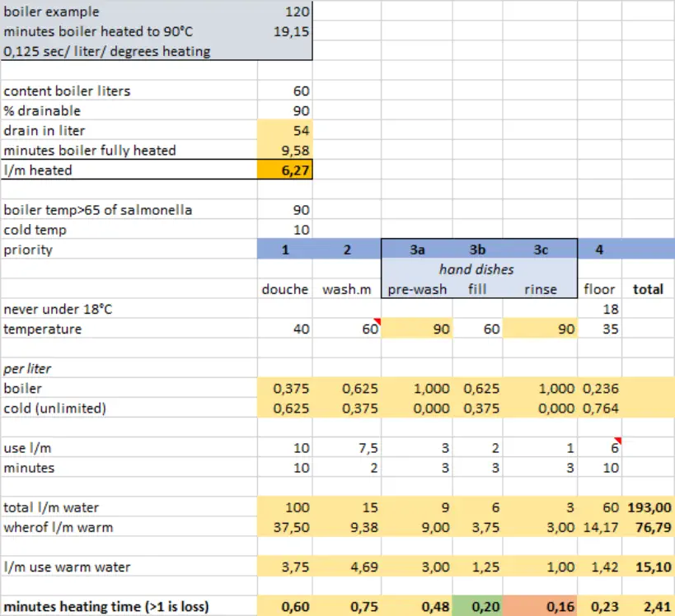Select the 'total' column header cell

click(648, 289)
